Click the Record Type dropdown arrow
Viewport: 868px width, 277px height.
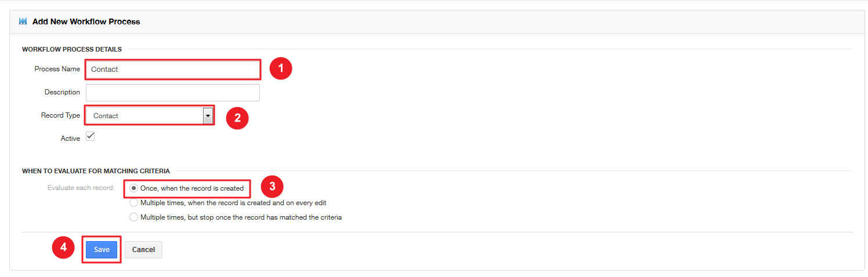pyautogui.click(x=208, y=116)
